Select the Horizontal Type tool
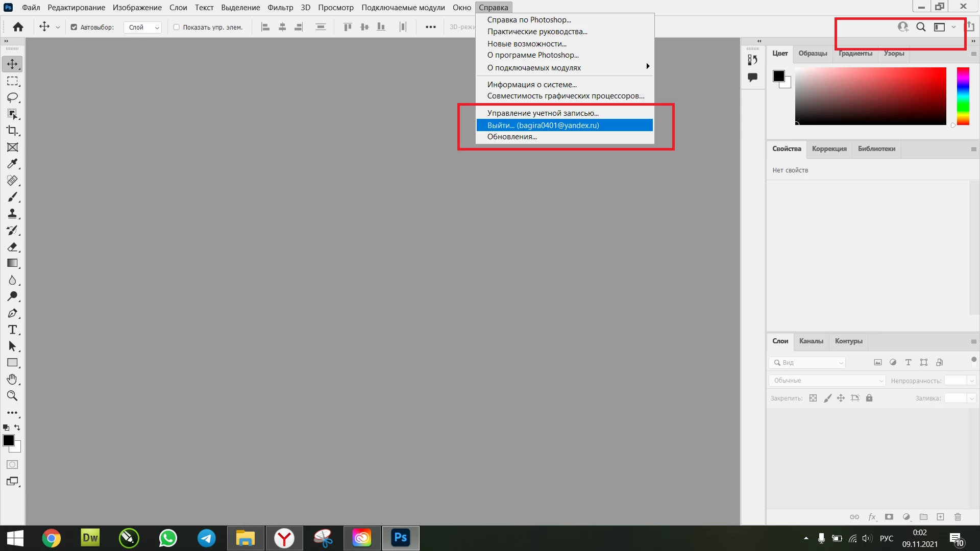The width and height of the screenshot is (980, 551). (12, 330)
